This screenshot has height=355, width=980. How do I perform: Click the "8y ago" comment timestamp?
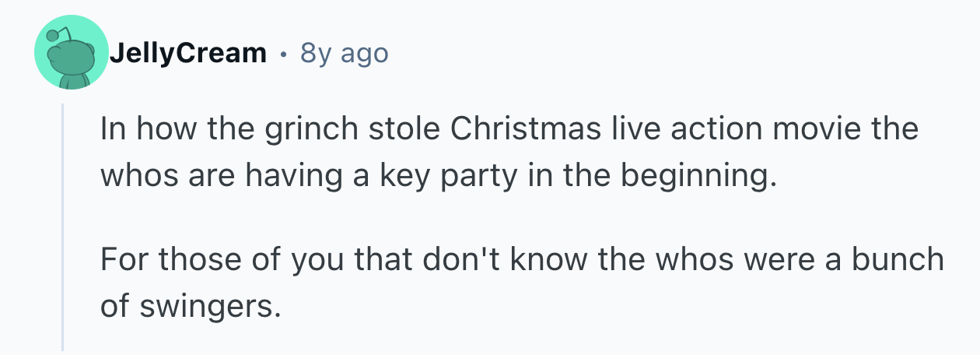pyautogui.click(x=344, y=53)
